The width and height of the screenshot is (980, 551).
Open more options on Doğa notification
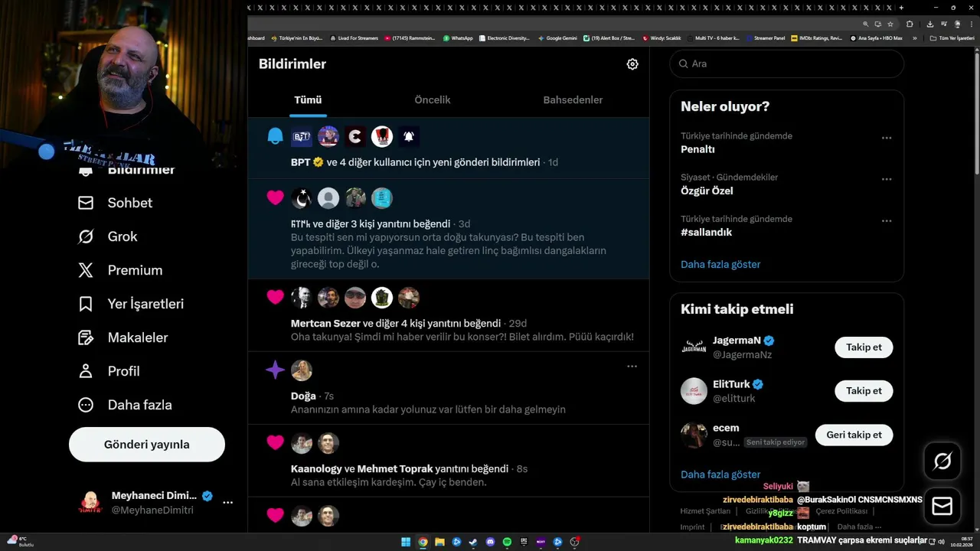tap(632, 367)
